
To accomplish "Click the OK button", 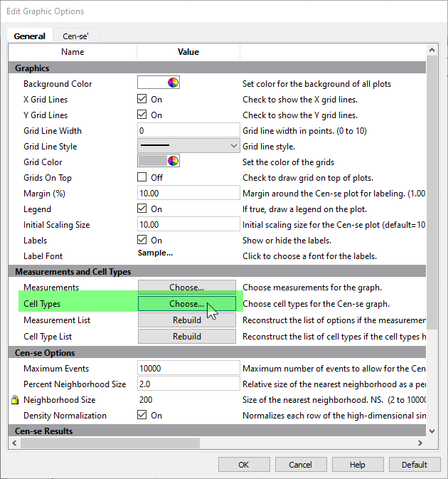I will tap(243, 465).
